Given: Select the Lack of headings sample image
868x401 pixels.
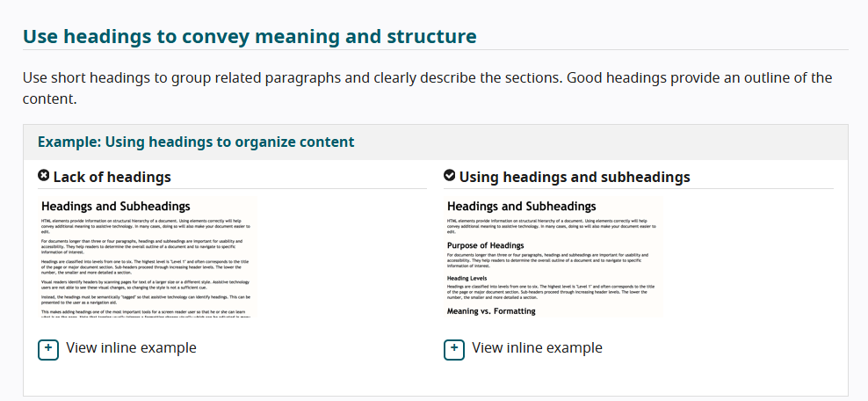Looking at the screenshot, I should point(148,257).
